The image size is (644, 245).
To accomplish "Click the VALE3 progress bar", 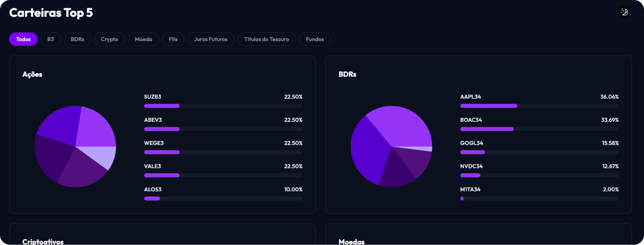I will (223, 175).
